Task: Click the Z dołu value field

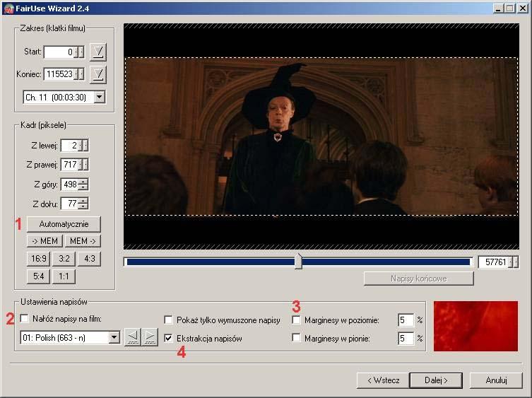Action: [69, 204]
